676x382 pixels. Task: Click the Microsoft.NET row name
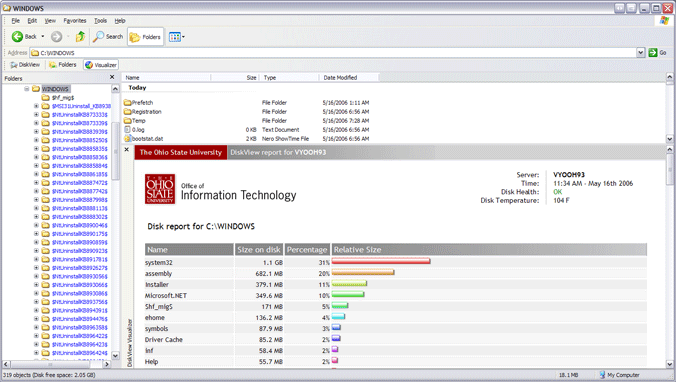166,296
